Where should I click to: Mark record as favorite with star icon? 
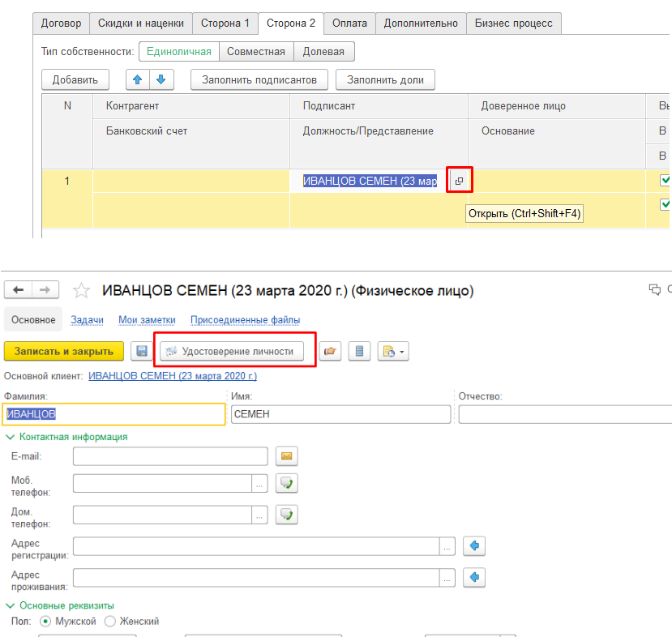point(81,290)
